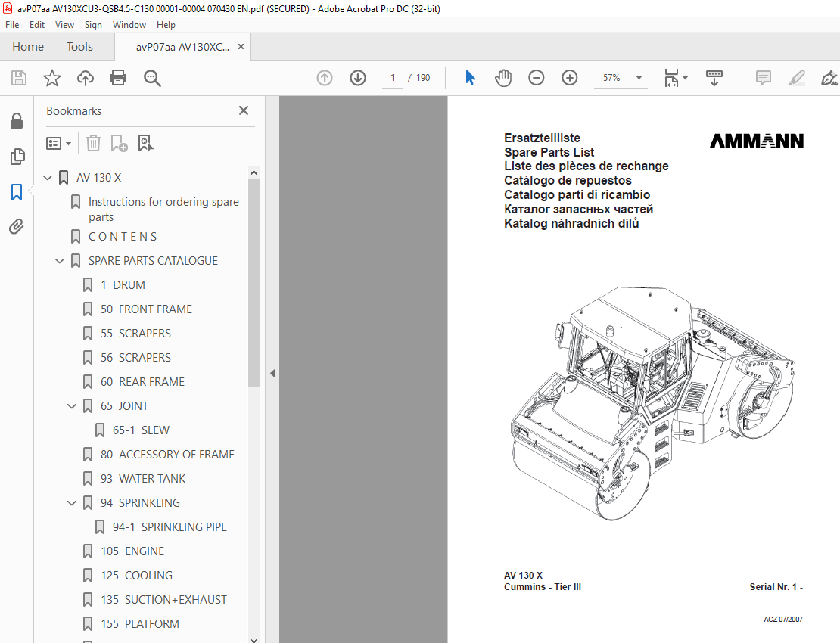Select the 56 SCRAPERS bookmark
Image resolution: width=840 pixels, height=643 pixels.
pos(135,358)
